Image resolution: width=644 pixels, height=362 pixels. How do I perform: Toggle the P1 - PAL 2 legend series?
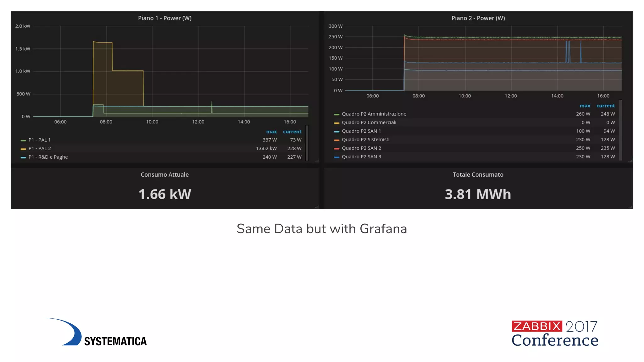pyautogui.click(x=40, y=148)
